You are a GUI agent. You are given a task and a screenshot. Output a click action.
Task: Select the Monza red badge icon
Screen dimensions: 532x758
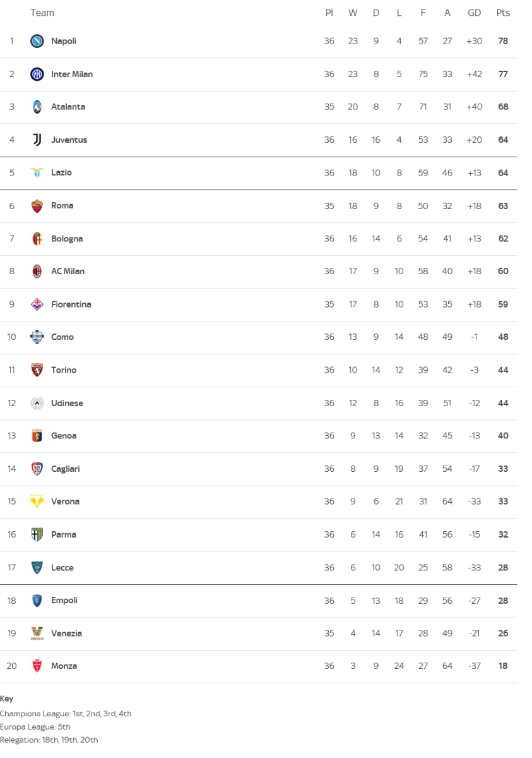[x=37, y=666]
